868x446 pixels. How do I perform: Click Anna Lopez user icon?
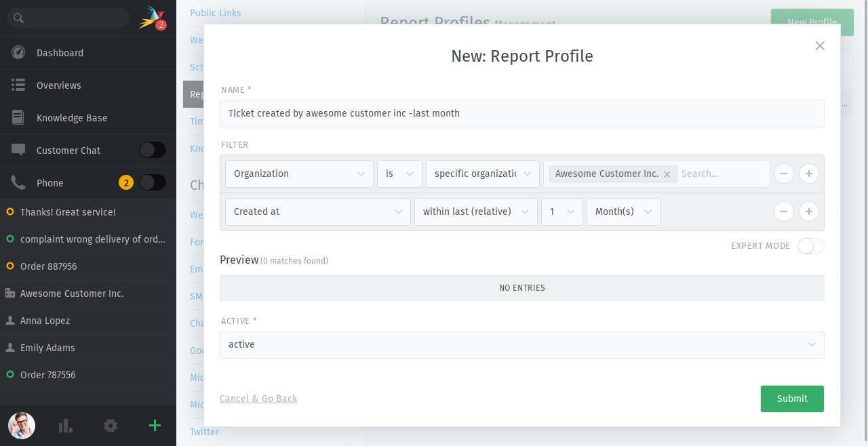pyautogui.click(x=10, y=321)
